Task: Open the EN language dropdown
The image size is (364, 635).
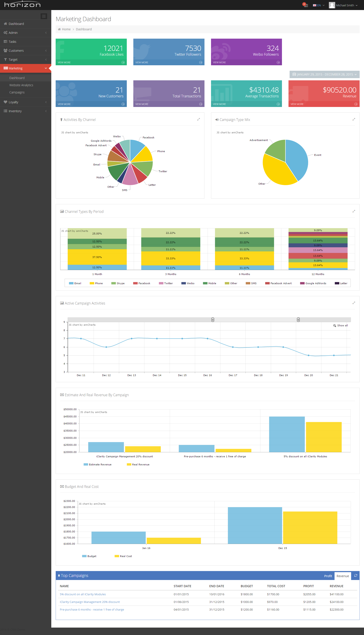Action: point(318,5)
